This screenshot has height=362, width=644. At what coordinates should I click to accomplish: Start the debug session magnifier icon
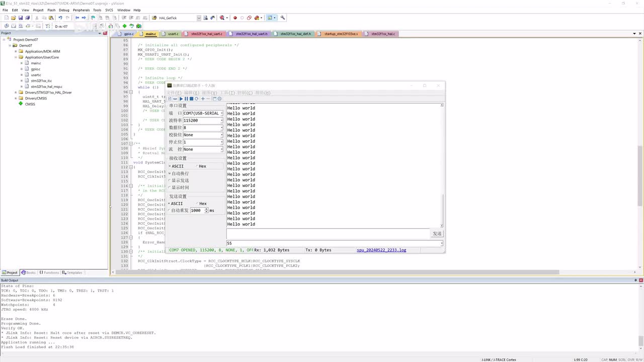click(x=221, y=18)
